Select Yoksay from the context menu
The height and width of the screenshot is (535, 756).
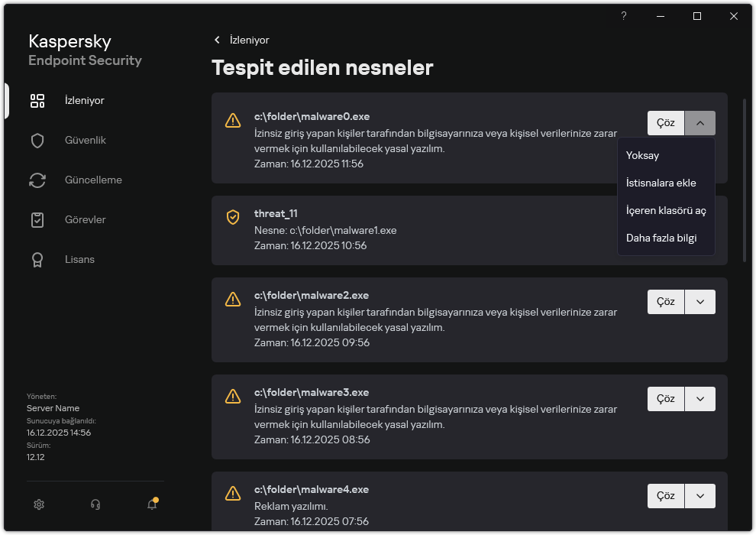(641, 155)
